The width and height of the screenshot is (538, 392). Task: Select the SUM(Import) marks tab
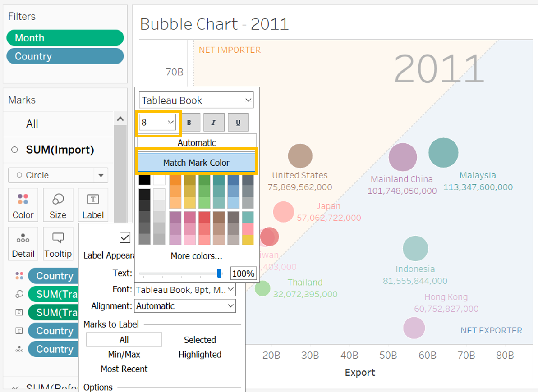[x=60, y=150]
